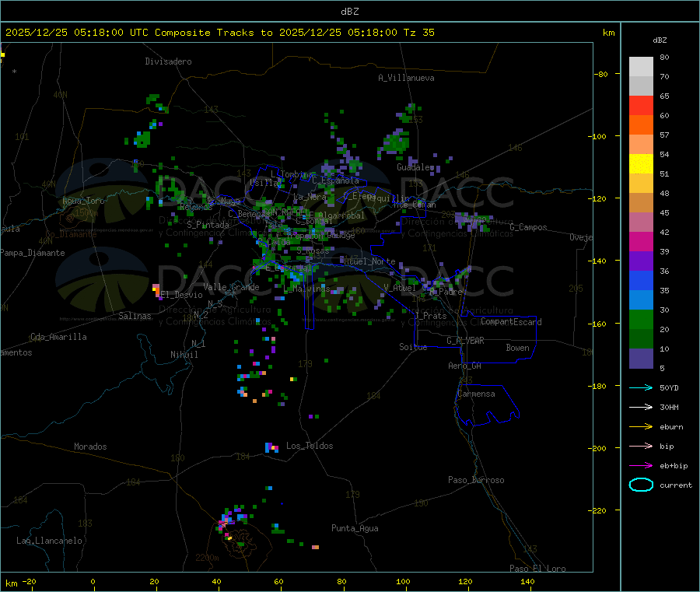Click the CompantEscard map label
The image size is (700, 592).
tap(511, 322)
